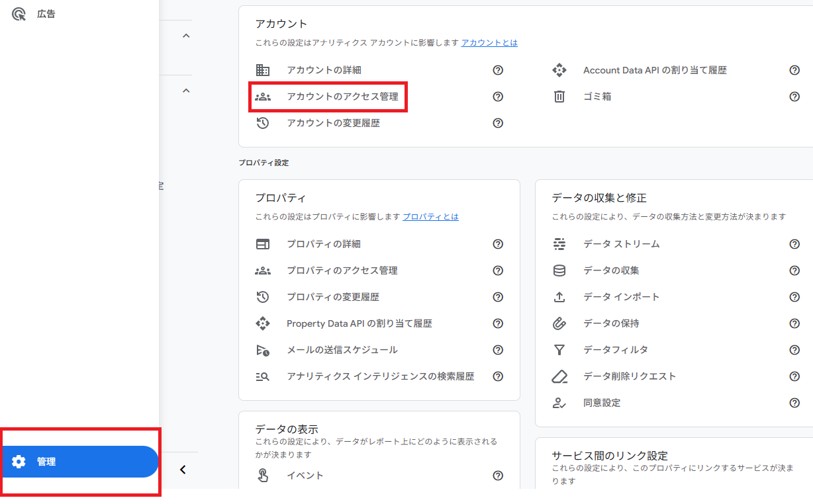The image size is (813, 504).
Task: Click the database icon for データの収集
Action: tap(559, 271)
